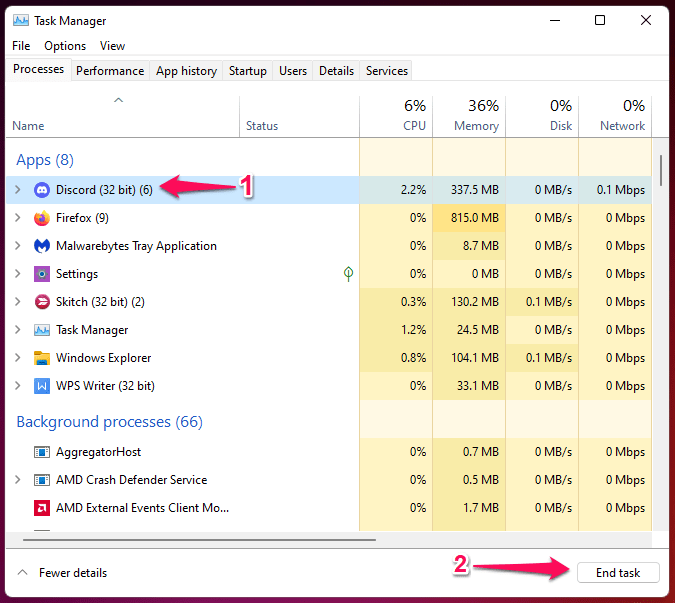Expand the Malwarebytes Tray Application row
This screenshot has width=675, height=603.
[x=18, y=245]
